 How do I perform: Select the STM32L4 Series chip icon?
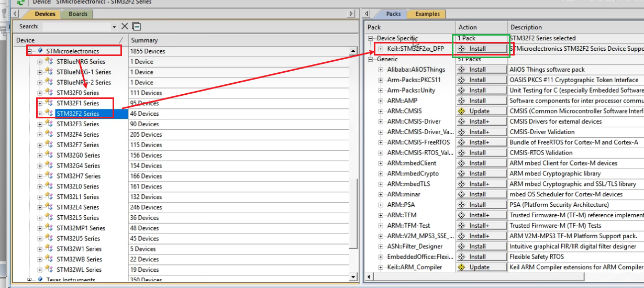(49, 207)
